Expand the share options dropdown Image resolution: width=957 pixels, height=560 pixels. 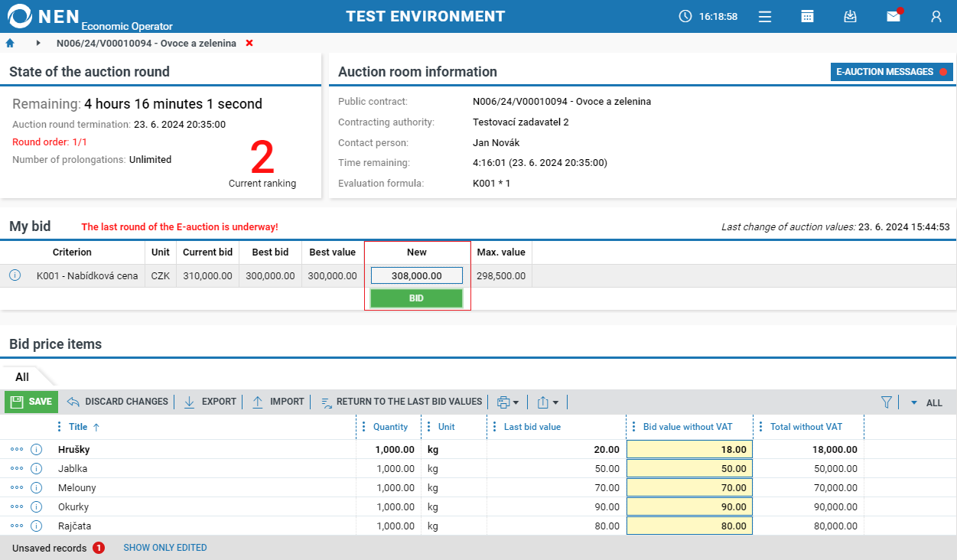point(548,402)
